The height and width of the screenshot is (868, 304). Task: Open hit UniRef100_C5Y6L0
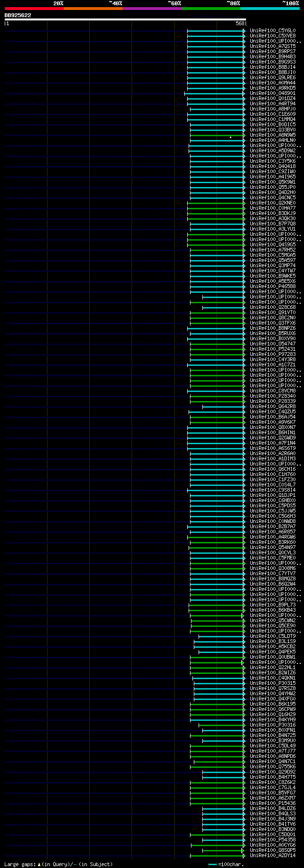tap(273, 30)
